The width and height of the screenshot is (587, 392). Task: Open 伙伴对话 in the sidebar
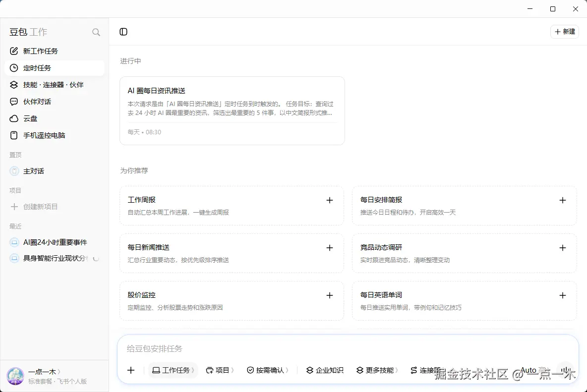(54, 102)
